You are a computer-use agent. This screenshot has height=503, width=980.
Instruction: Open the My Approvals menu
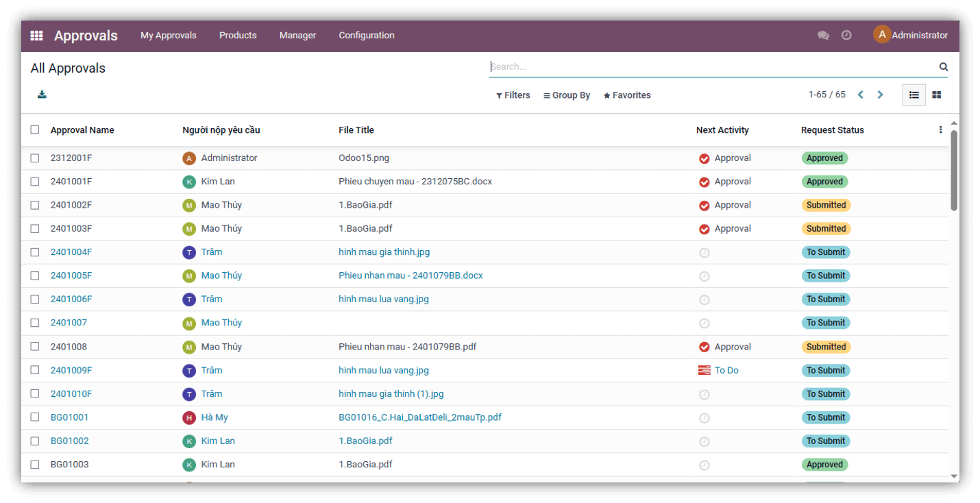click(169, 36)
